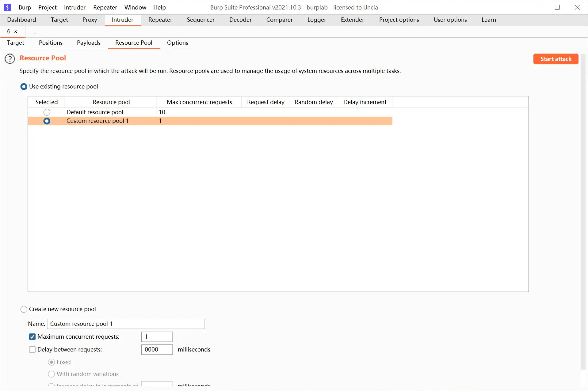Open the Positions sub-tab
The height and width of the screenshot is (391, 588).
click(x=51, y=43)
